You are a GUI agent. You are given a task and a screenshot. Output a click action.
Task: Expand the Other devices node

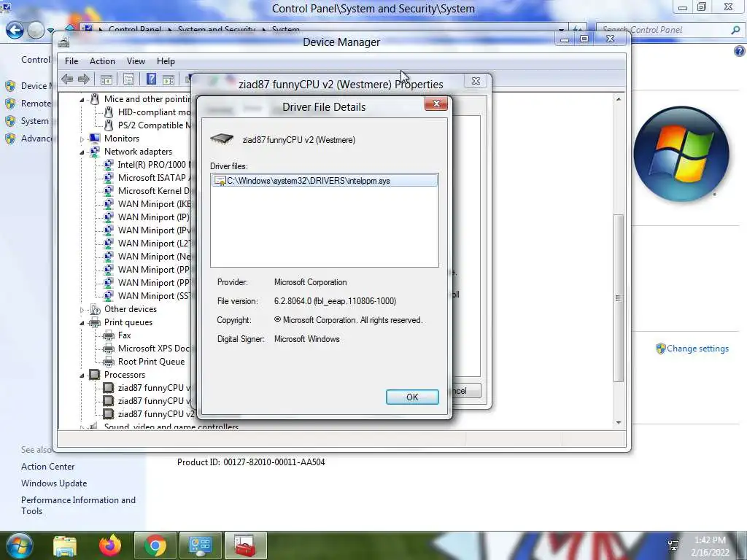pyautogui.click(x=82, y=309)
